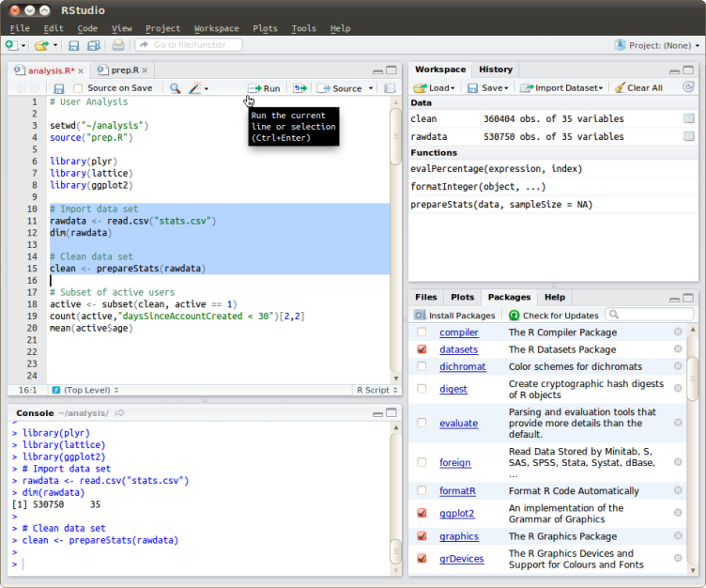The height and width of the screenshot is (588, 706).
Task: Click the re-run previous region icon
Action: point(299,88)
